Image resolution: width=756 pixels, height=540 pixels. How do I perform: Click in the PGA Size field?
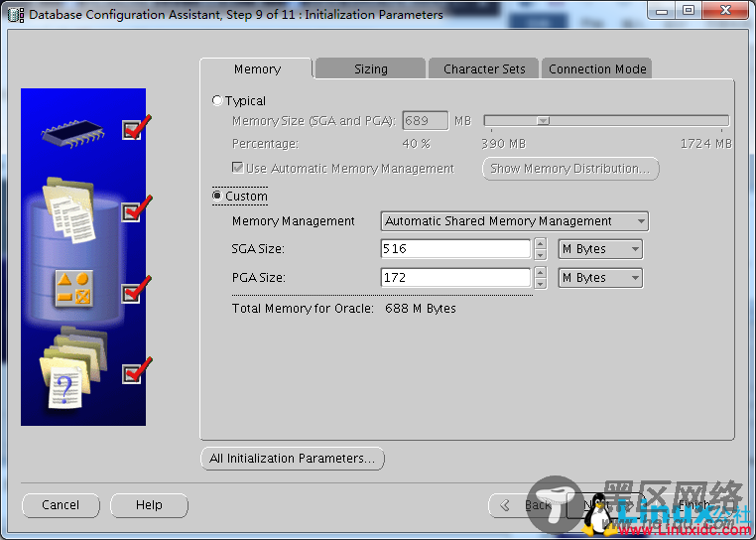click(455, 278)
